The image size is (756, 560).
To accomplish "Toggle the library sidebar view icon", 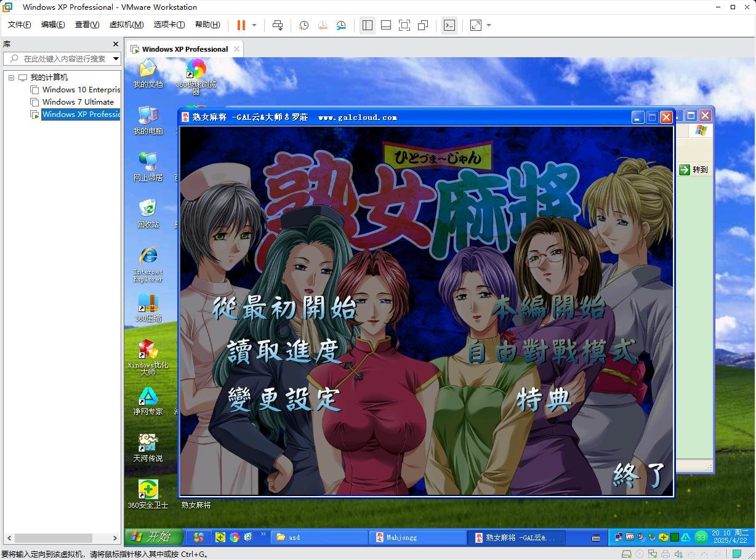I will [x=368, y=25].
